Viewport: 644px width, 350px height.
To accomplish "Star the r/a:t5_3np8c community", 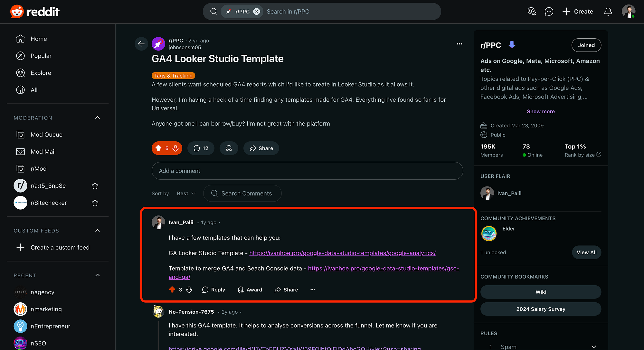I will pyautogui.click(x=95, y=186).
